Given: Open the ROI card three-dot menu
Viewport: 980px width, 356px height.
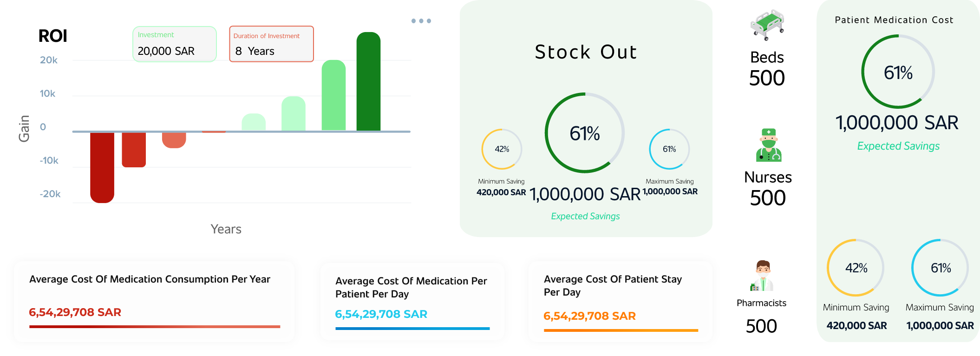Looking at the screenshot, I should click(421, 21).
